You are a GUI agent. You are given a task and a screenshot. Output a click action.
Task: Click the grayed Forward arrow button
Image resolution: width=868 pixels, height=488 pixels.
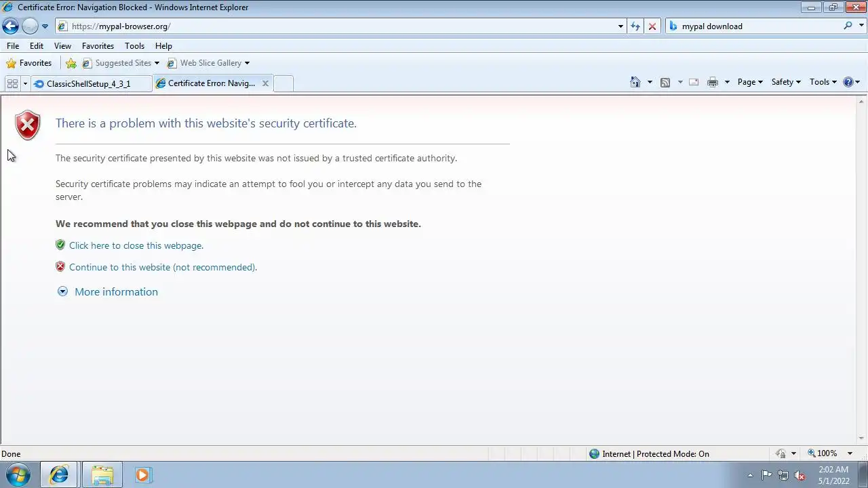(x=30, y=26)
